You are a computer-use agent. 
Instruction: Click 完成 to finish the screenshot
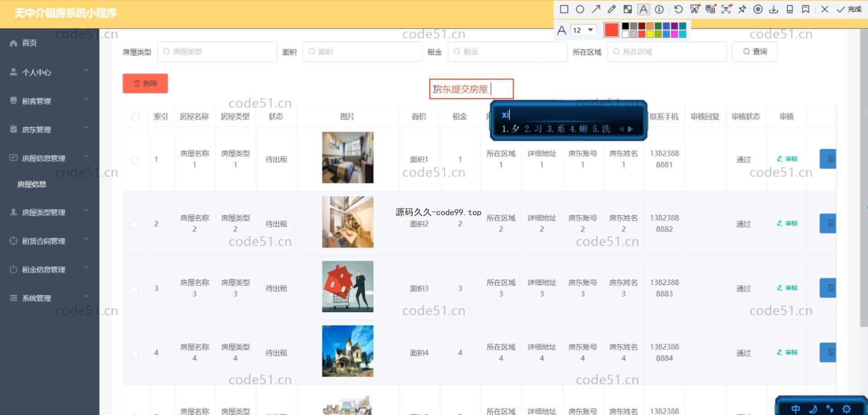[849, 9]
